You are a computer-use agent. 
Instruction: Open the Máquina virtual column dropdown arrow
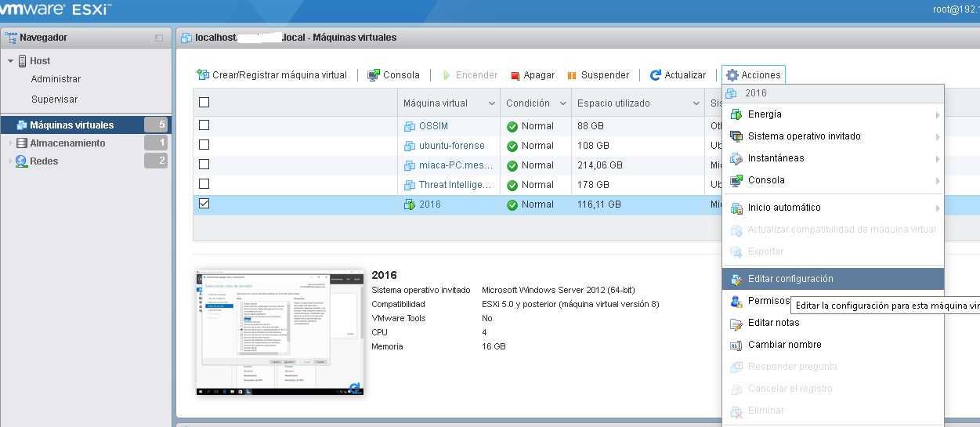point(492,103)
